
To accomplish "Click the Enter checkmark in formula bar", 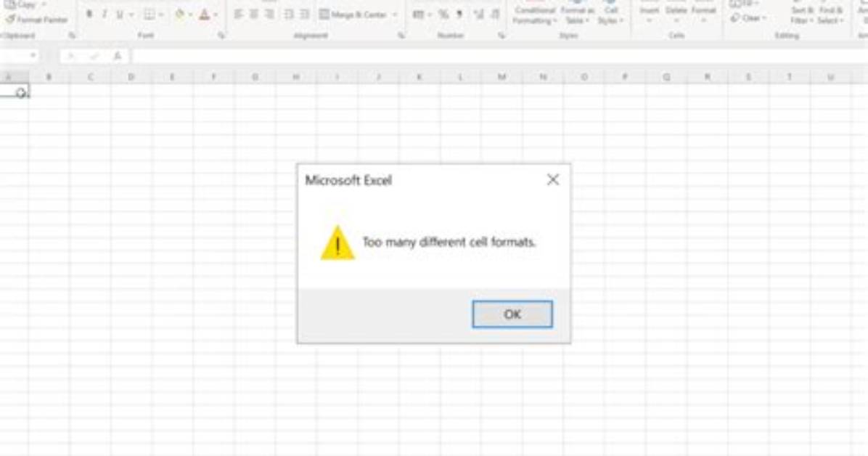I will [x=94, y=56].
